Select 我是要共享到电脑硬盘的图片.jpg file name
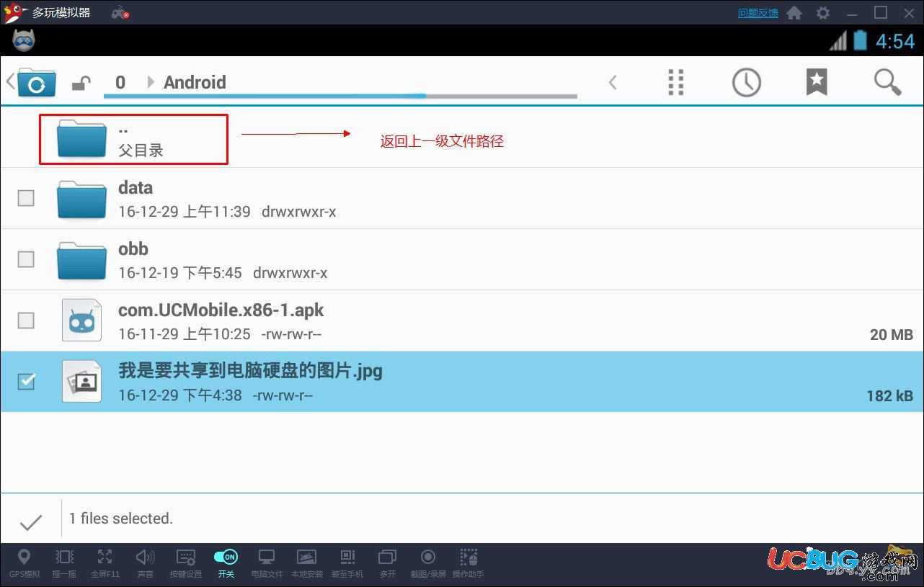The image size is (924, 587). (250, 371)
